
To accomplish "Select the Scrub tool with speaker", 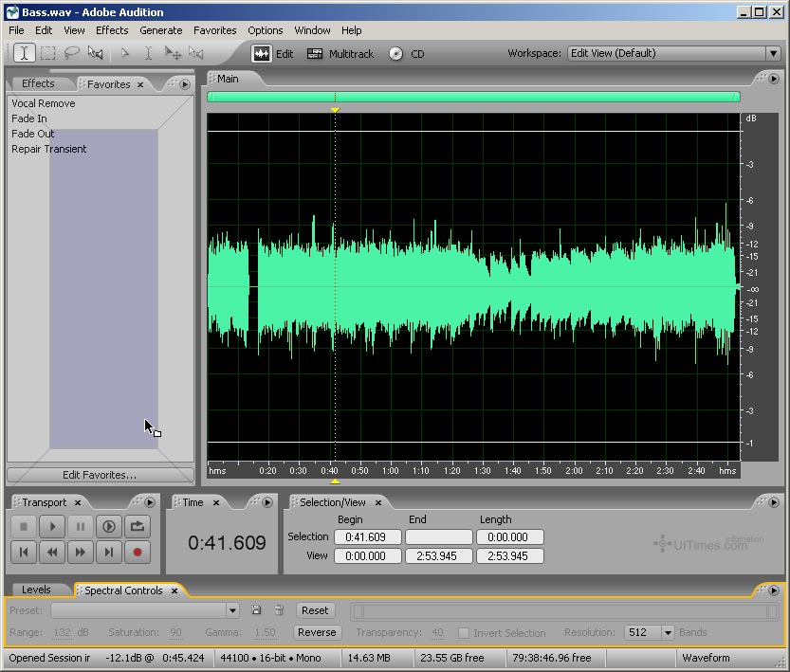I will [x=95, y=53].
